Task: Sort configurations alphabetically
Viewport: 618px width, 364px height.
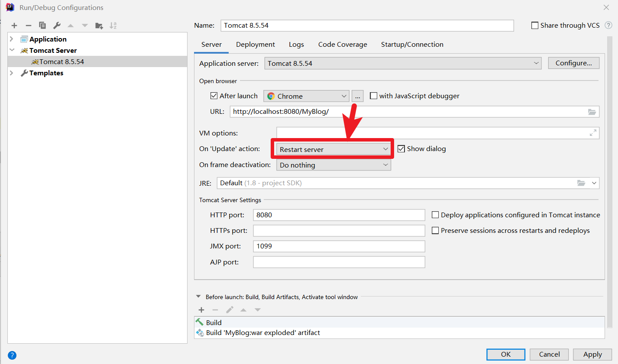Action: point(113,26)
